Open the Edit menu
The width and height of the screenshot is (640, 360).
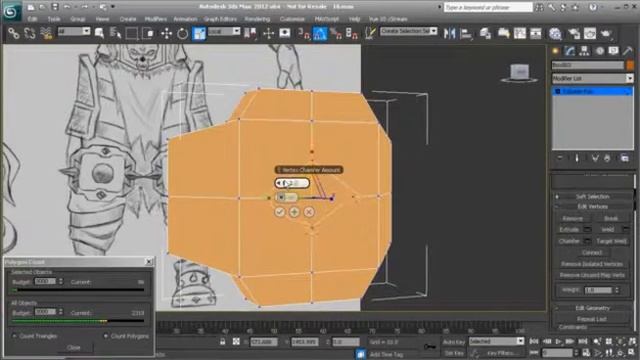(x=32, y=19)
